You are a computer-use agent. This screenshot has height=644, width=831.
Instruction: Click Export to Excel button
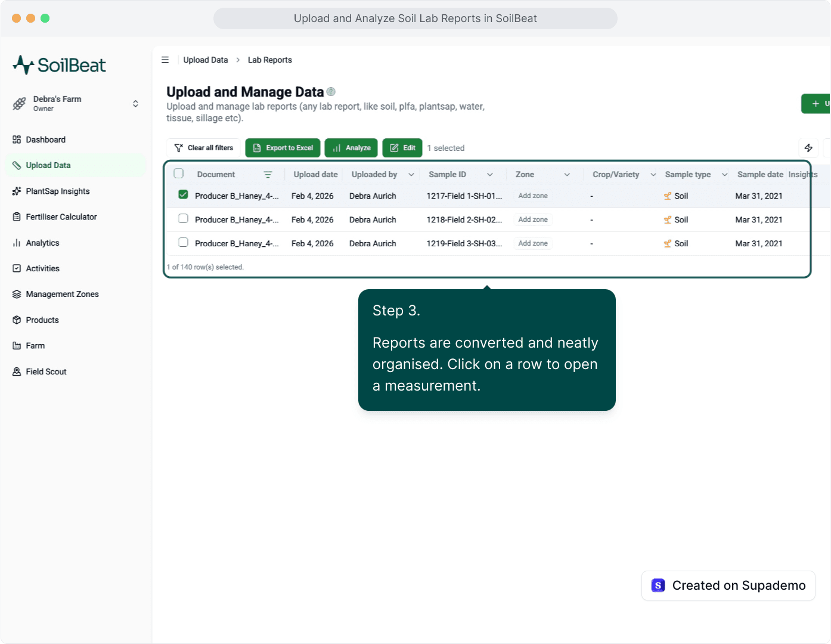pyautogui.click(x=283, y=148)
